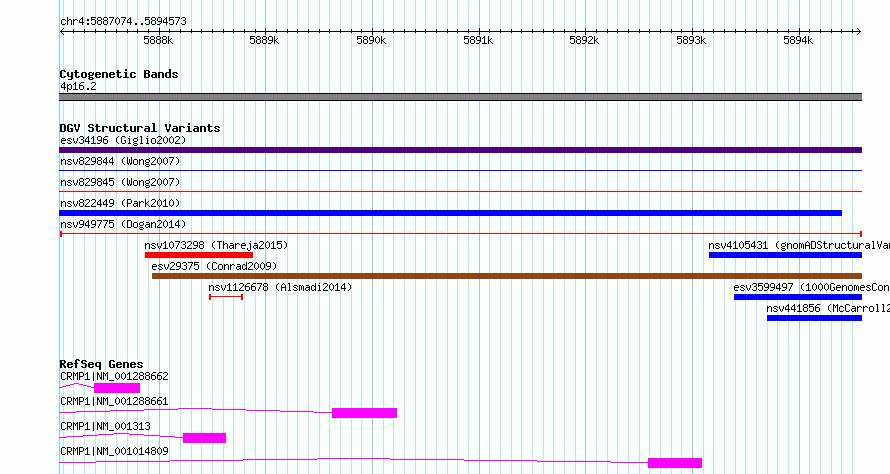The height and width of the screenshot is (474, 890).
Task: Click the esv3599497 1000Genomes blue bar
Action: [798, 297]
